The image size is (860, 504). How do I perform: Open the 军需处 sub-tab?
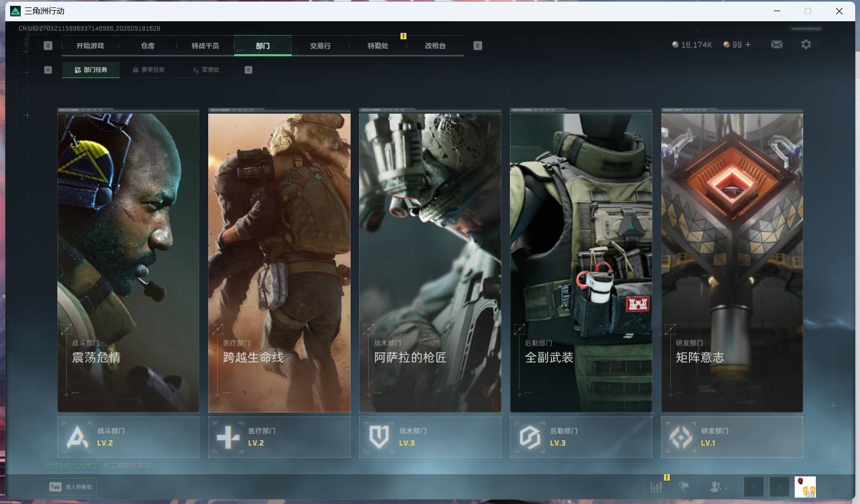[206, 70]
